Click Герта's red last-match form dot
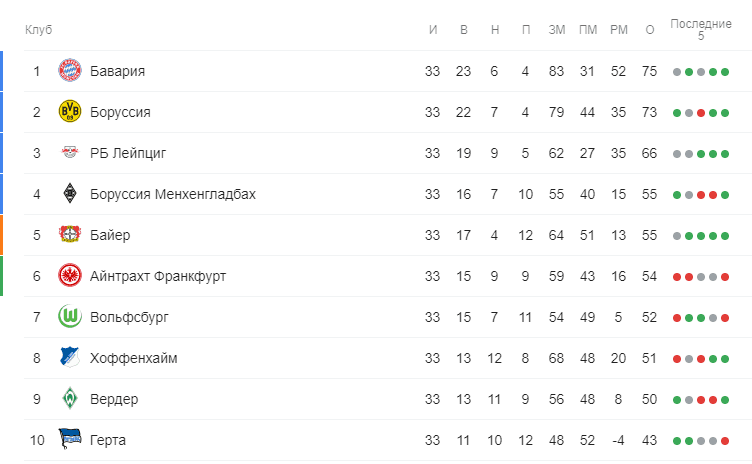752x464 pixels. pyautogui.click(x=725, y=441)
